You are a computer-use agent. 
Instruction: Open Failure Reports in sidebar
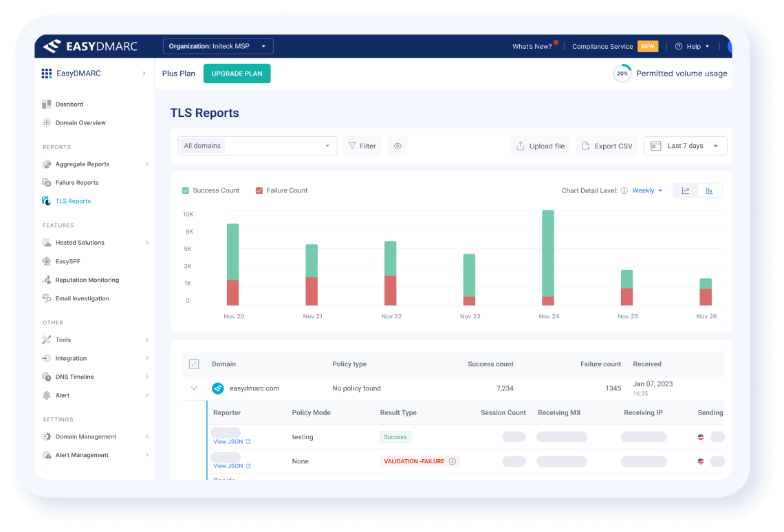(x=77, y=182)
